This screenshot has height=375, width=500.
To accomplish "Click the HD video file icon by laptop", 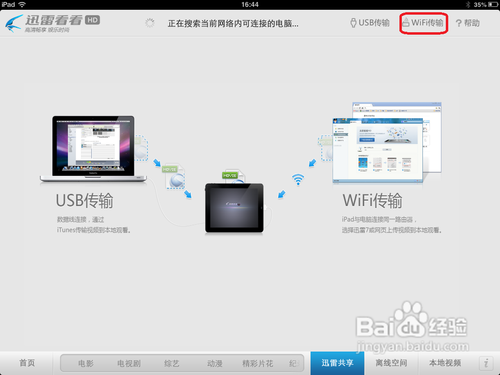I will click(174, 176).
